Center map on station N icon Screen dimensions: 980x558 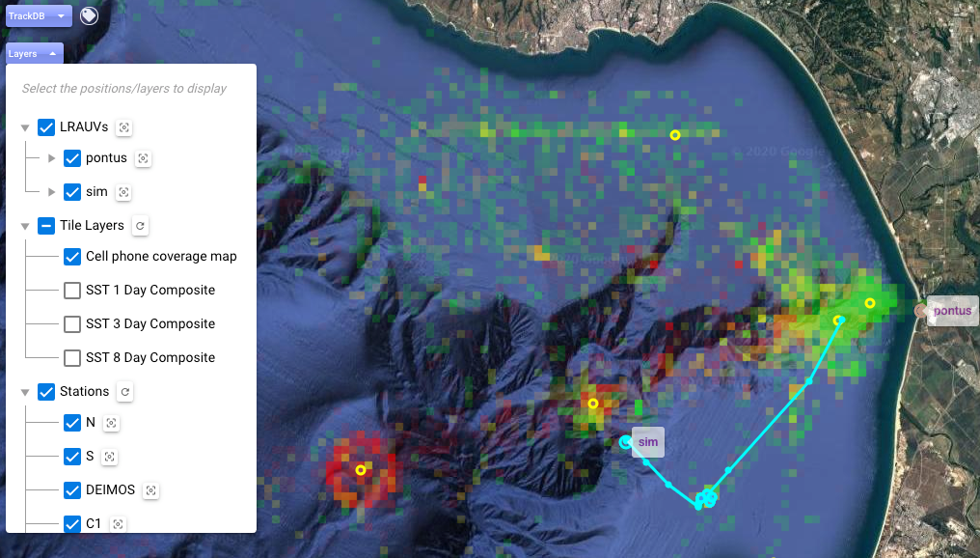tap(111, 423)
